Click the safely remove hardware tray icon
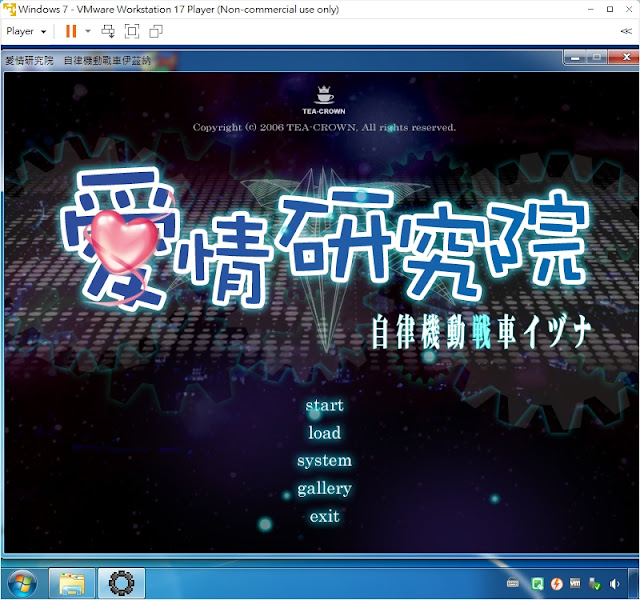The width and height of the screenshot is (640, 600). [x=594, y=584]
